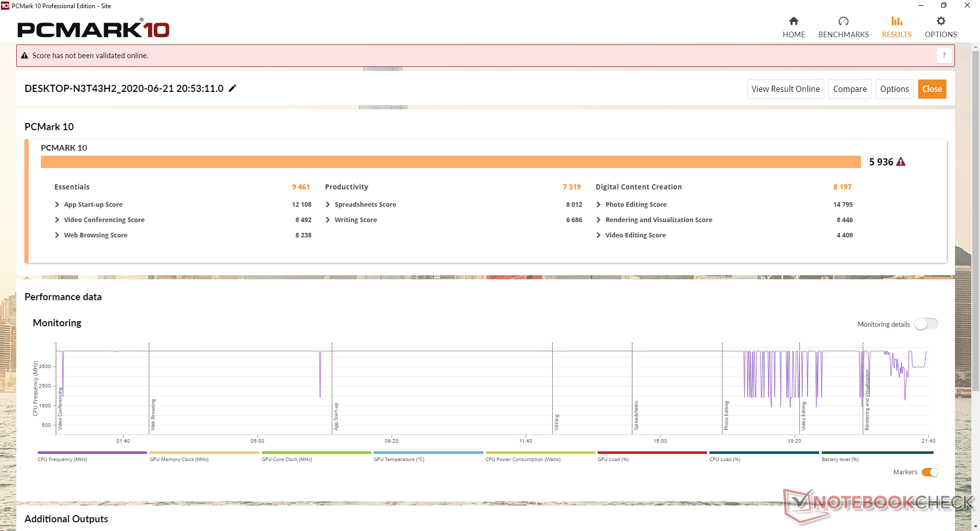Click the result title DESKTOP-N3T43H2 text
The height and width of the screenshot is (531, 980).
pyautogui.click(x=124, y=88)
